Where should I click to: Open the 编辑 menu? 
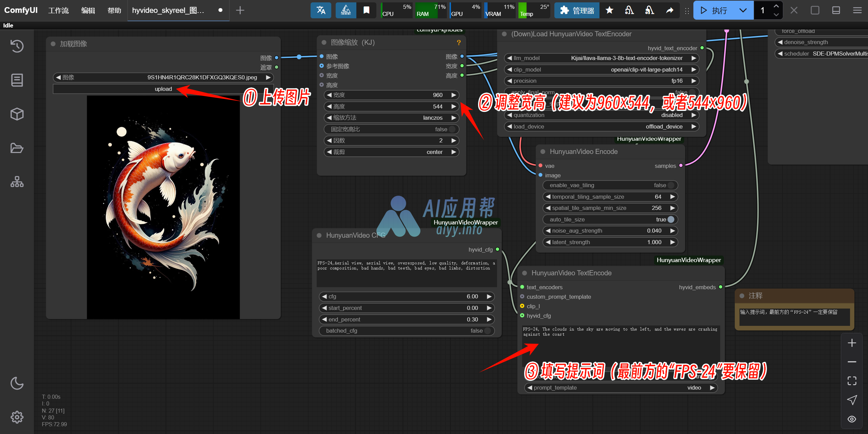tap(88, 11)
